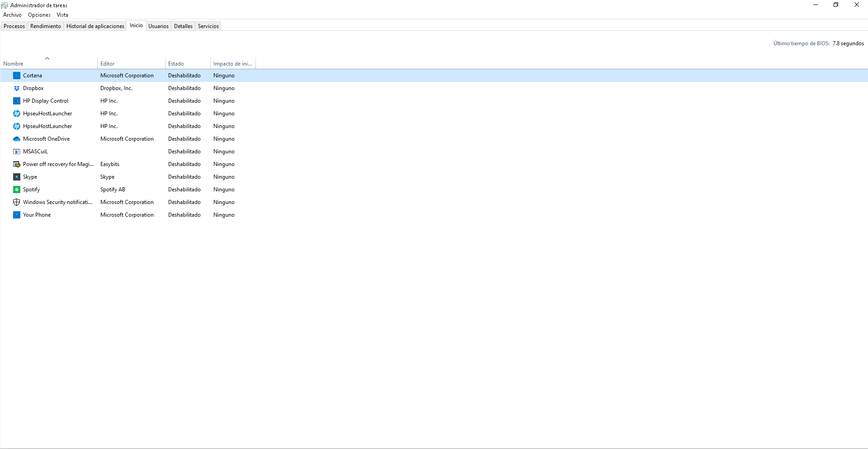The width and height of the screenshot is (868, 451).
Task: Select the Dropbox entry name
Action: pyautogui.click(x=33, y=88)
